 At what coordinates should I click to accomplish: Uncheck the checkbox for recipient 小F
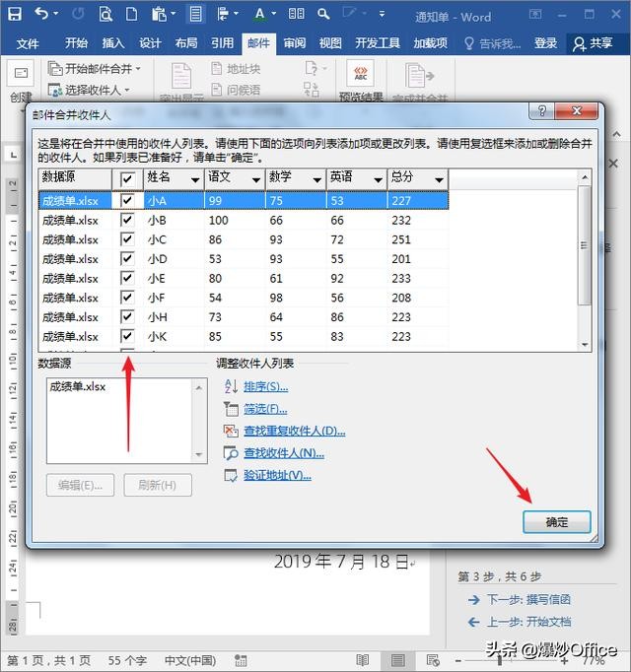point(127,298)
